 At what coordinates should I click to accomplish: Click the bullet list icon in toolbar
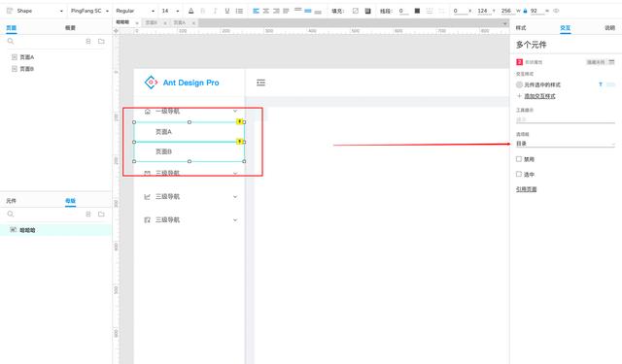tap(239, 11)
